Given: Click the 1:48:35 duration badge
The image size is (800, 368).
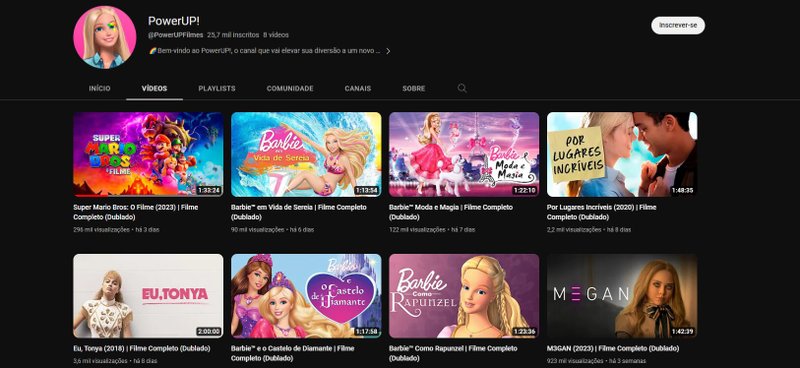Looking at the screenshot, I should [683, 190].
